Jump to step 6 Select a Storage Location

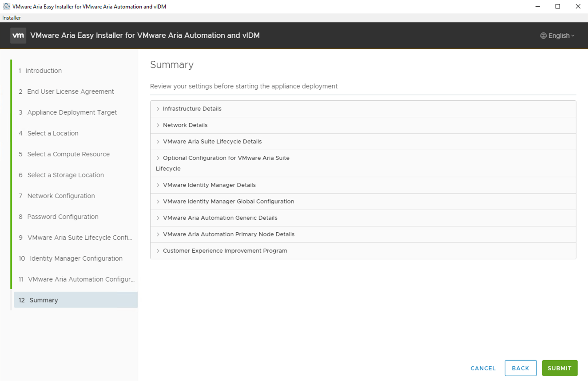point(75,175)
